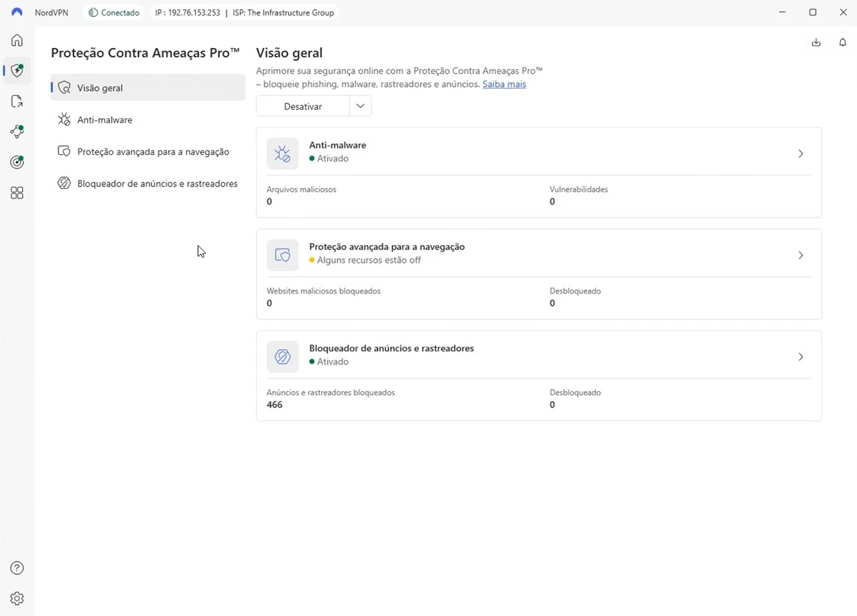Click the 466 blocked ads count
The image size is (857, 616).
[275, 405]
